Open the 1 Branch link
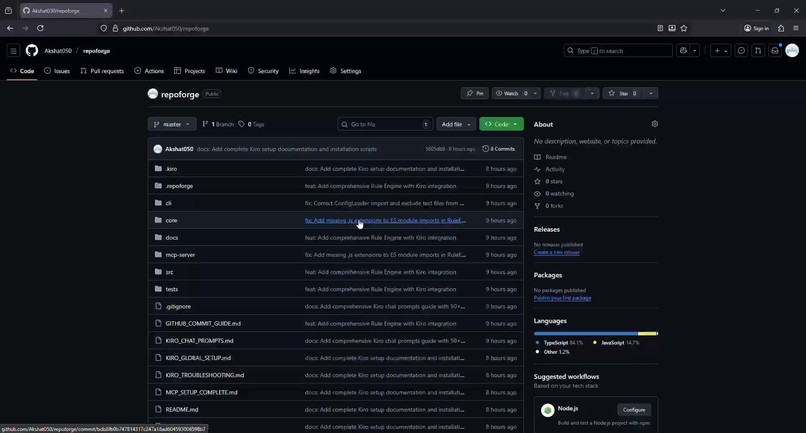 [218, 124]
